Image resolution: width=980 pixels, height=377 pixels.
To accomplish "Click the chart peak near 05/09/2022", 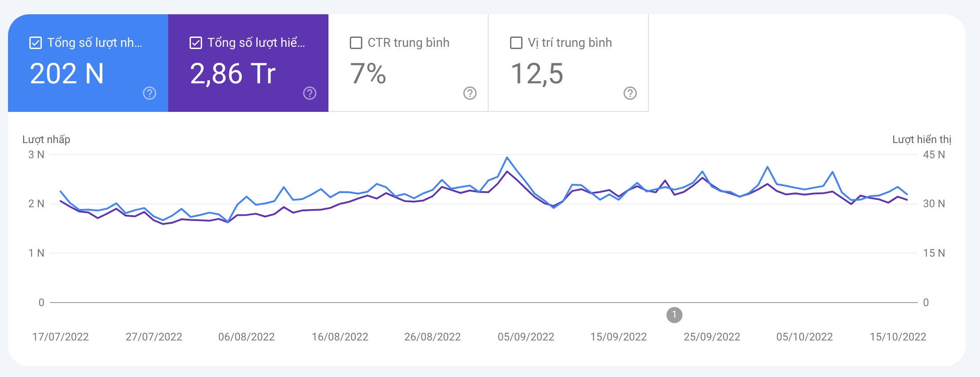I will 507,158.
